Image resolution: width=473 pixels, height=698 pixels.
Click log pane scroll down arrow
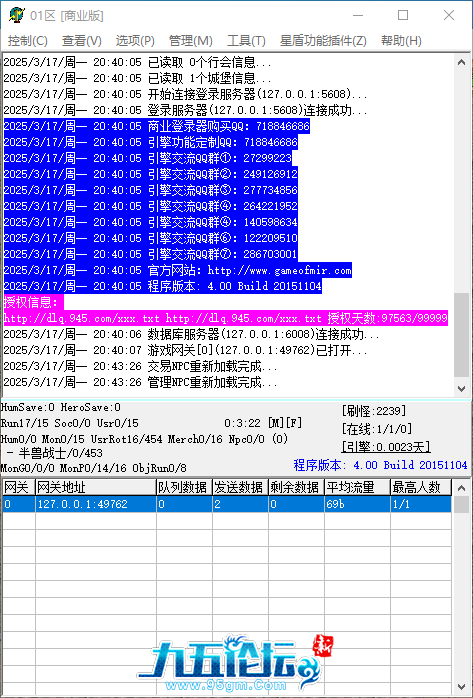point(461,389)
